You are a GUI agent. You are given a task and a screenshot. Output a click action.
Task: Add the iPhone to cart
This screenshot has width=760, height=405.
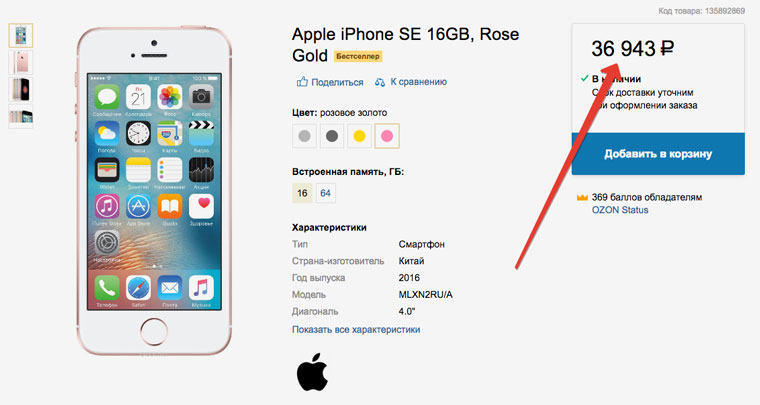coord(658,154)
